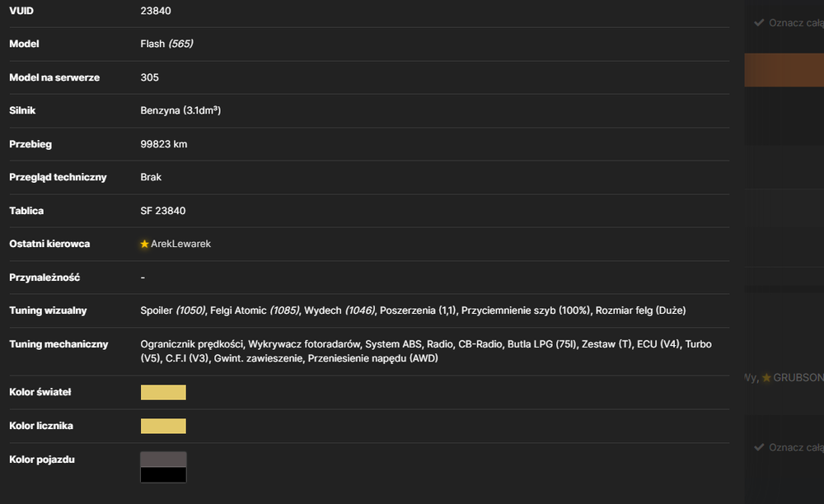This screenshot has width=824, height=504.
Task: Click the VUID row label
Action: [21, 11]
